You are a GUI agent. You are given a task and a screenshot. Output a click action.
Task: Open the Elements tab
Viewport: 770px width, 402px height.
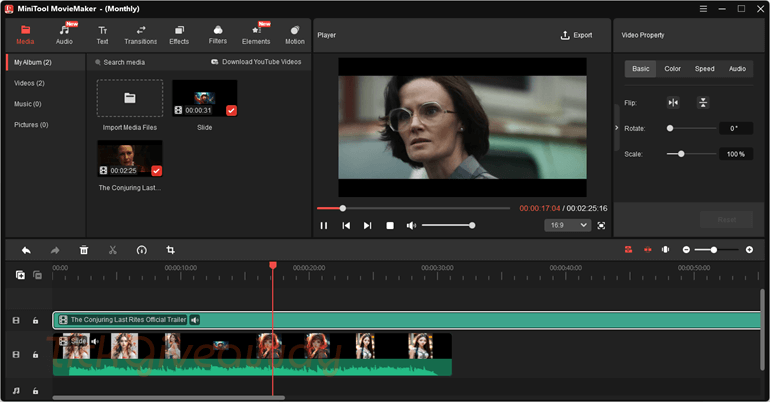click(x=256, y=35)
